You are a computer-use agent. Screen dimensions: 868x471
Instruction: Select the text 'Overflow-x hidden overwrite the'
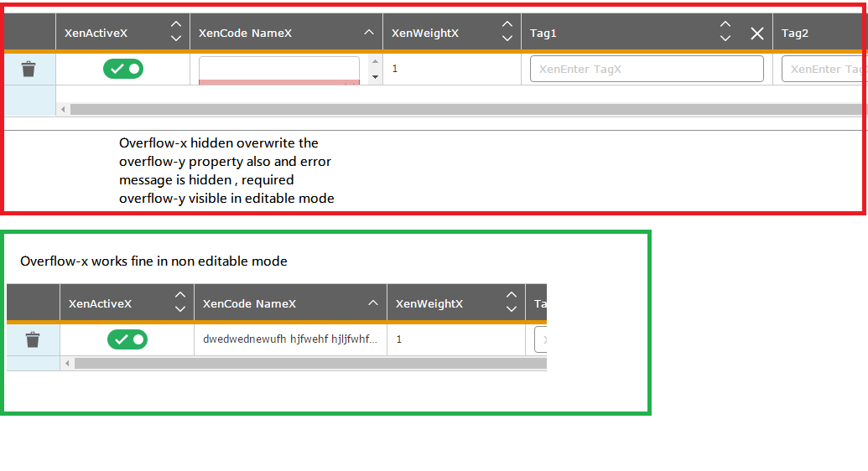tap(219, 142)
